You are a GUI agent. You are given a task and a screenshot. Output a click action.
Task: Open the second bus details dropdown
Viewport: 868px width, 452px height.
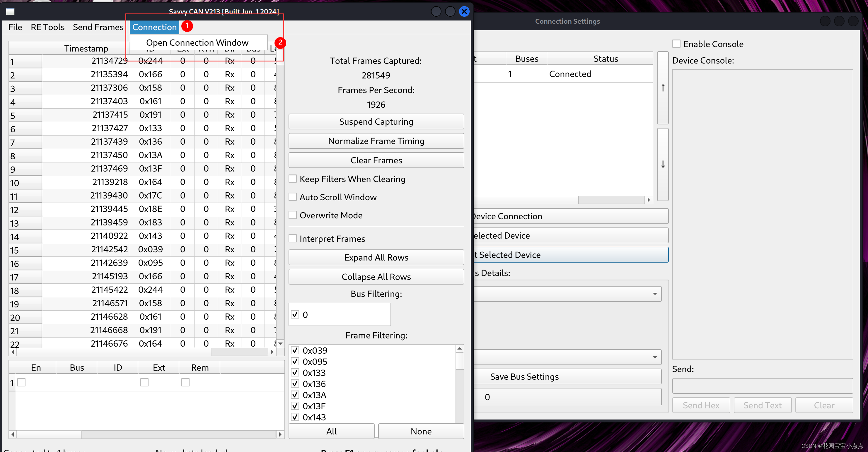pyautogui.click(x=567, y=357)
